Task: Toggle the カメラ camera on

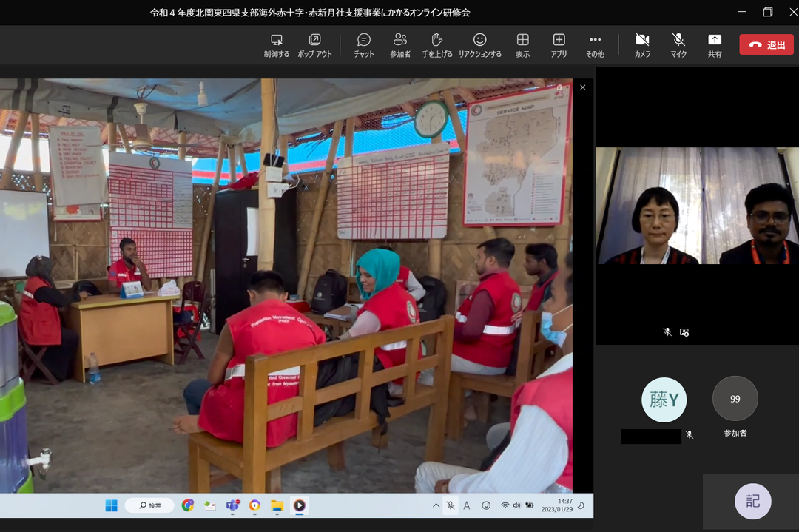Action: coord(642,45)
